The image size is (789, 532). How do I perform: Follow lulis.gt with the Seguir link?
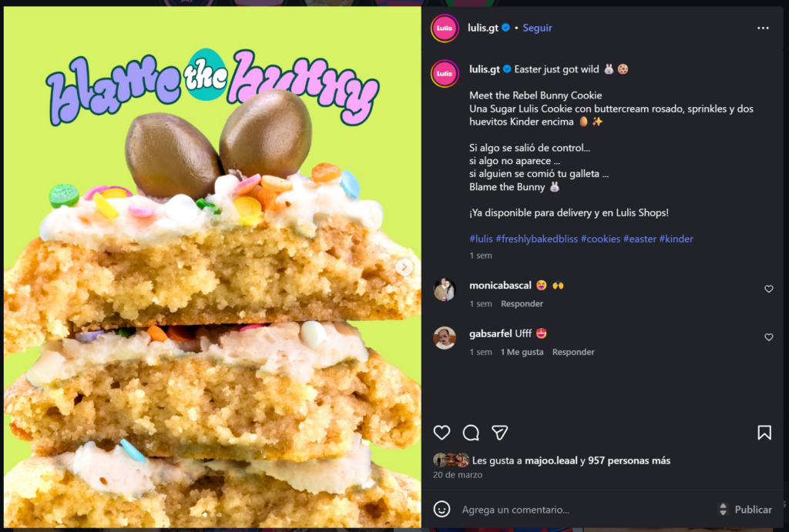pyautogui.click(x=537, y=28)
